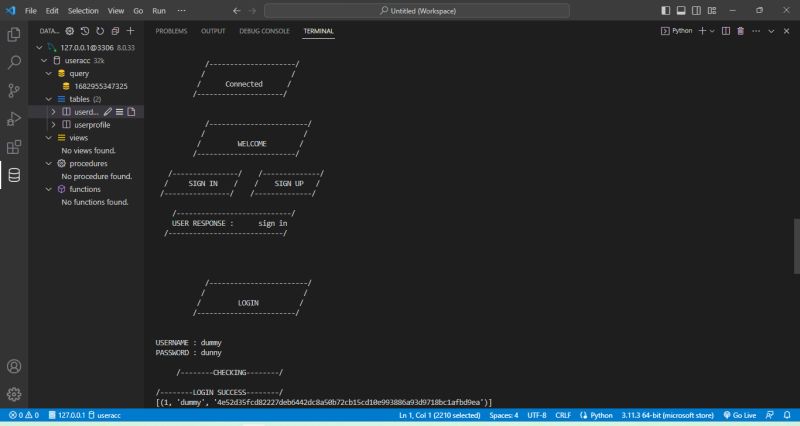This screenshot has width=800, height=426.
Task: Change the CRLF end of line setting
Action: pos(563,415)
